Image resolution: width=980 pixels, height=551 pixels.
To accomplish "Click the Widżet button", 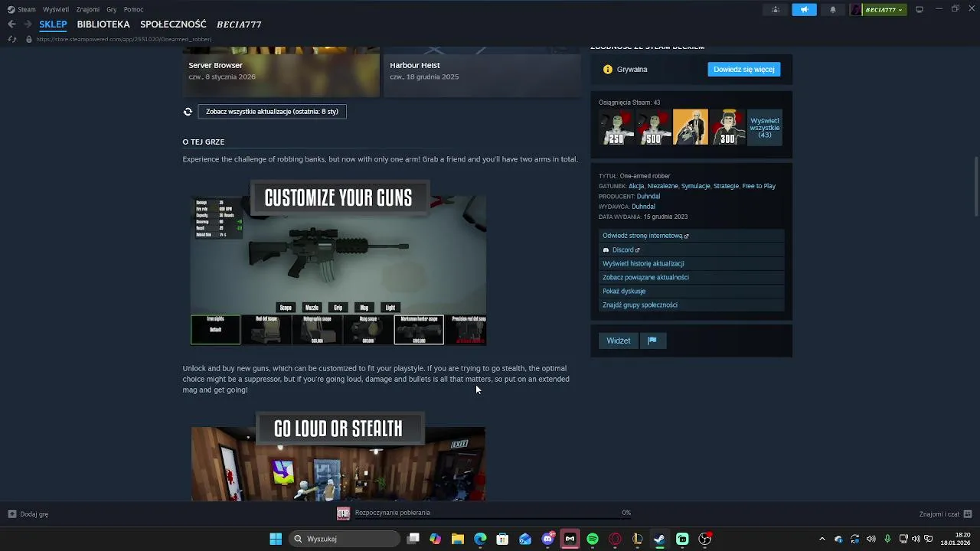I will click(619, 341).
